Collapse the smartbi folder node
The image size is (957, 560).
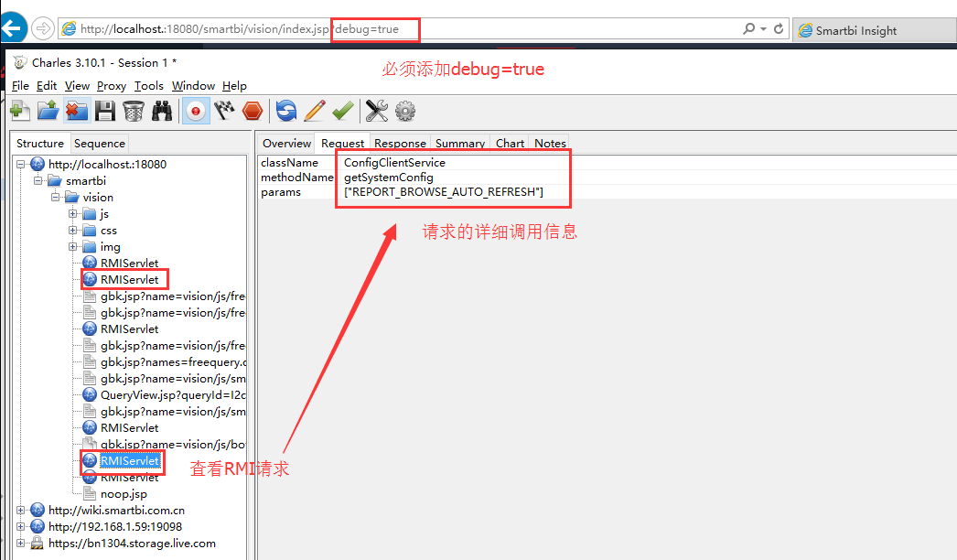point(38,181)
